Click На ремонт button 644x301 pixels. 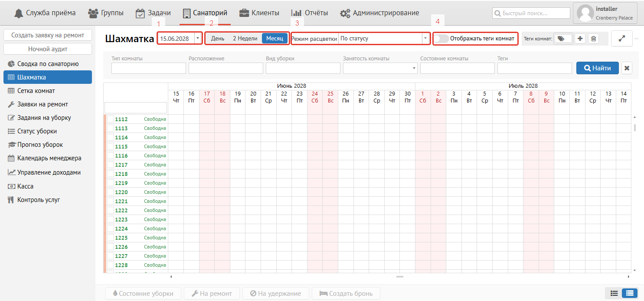[212, 294]
